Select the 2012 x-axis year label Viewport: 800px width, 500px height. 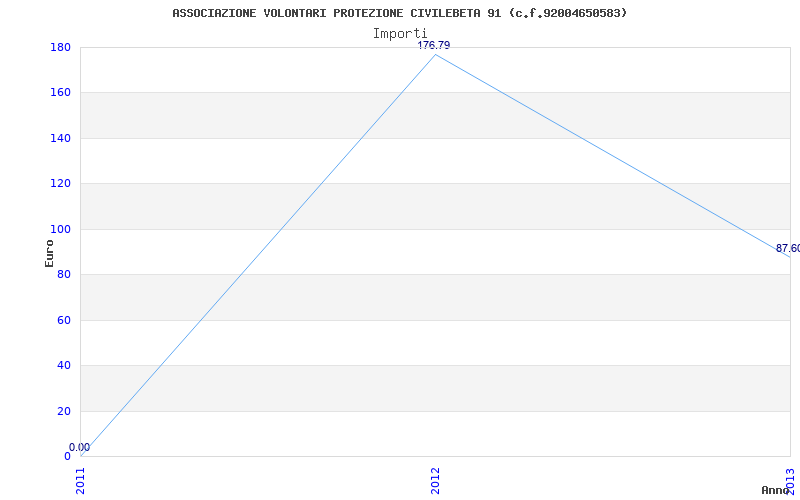[x=435, y=481]
